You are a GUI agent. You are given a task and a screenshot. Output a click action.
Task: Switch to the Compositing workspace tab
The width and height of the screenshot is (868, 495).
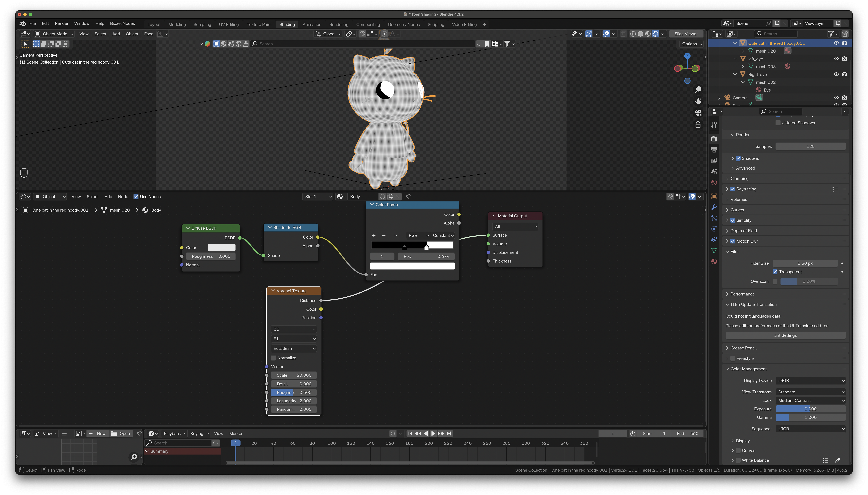368,24
